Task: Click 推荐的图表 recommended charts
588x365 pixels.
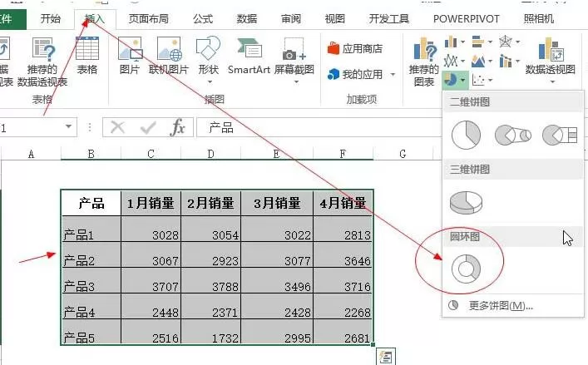Action: (424, 62)
